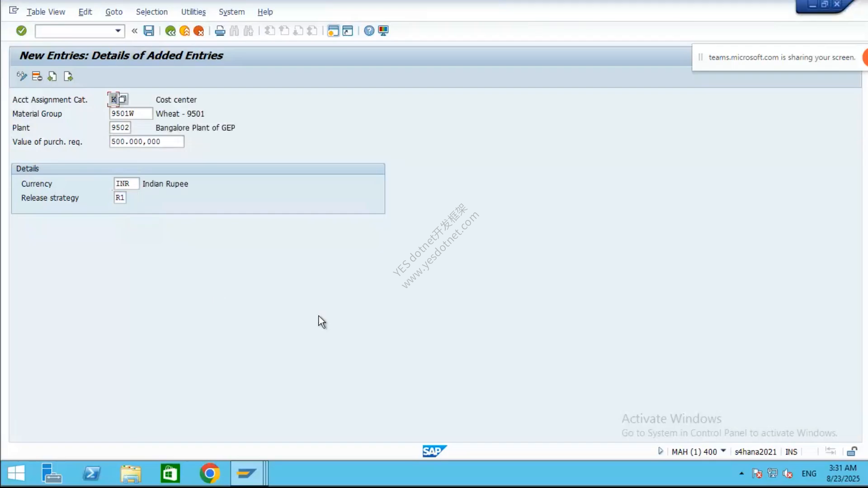Go back using the green Back icon
Screen dimensions: 868x488
170,31
